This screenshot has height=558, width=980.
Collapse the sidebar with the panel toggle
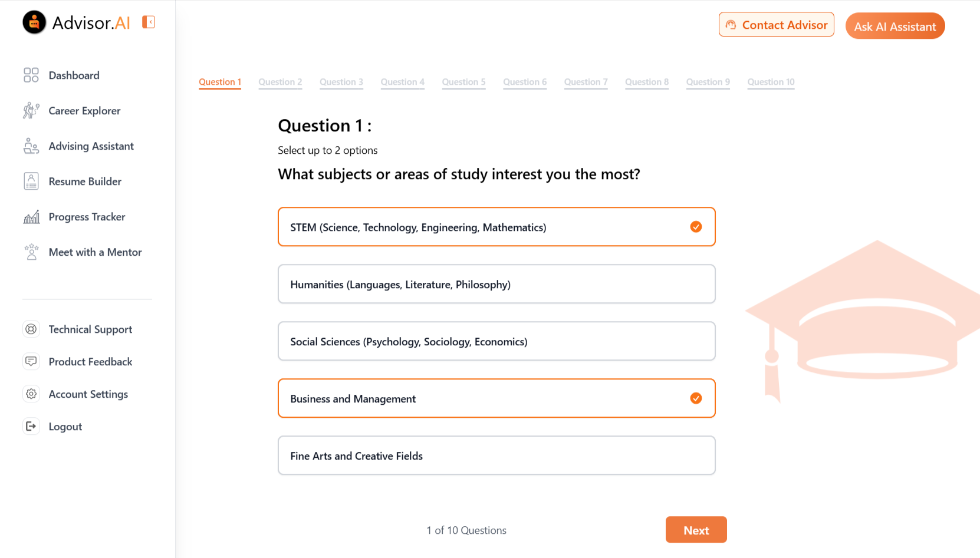[148, 21]
